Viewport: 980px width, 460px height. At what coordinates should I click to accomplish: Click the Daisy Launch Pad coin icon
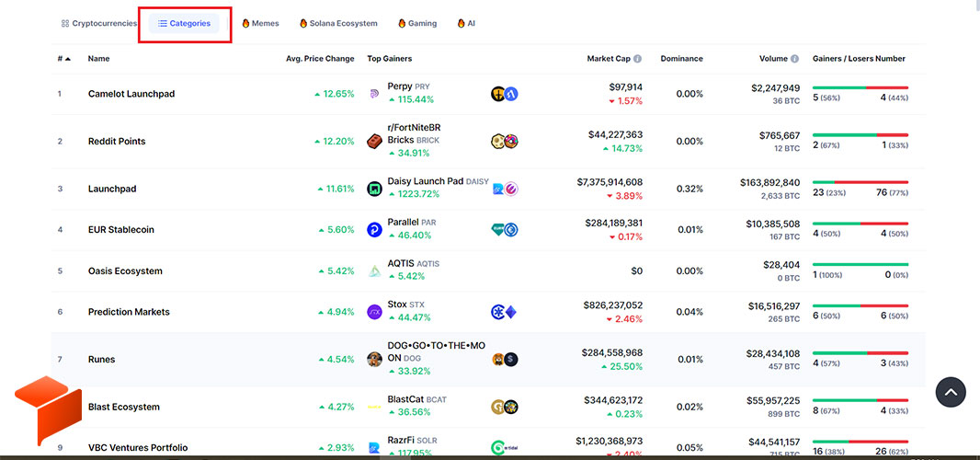pyautogui.click(x=374, y=189)
